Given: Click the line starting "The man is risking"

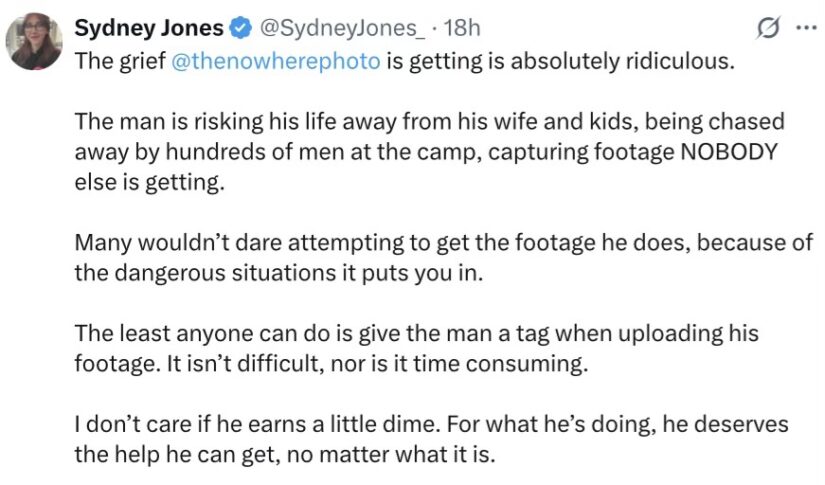Looking at the screenshot, I should tap(429, 122).
